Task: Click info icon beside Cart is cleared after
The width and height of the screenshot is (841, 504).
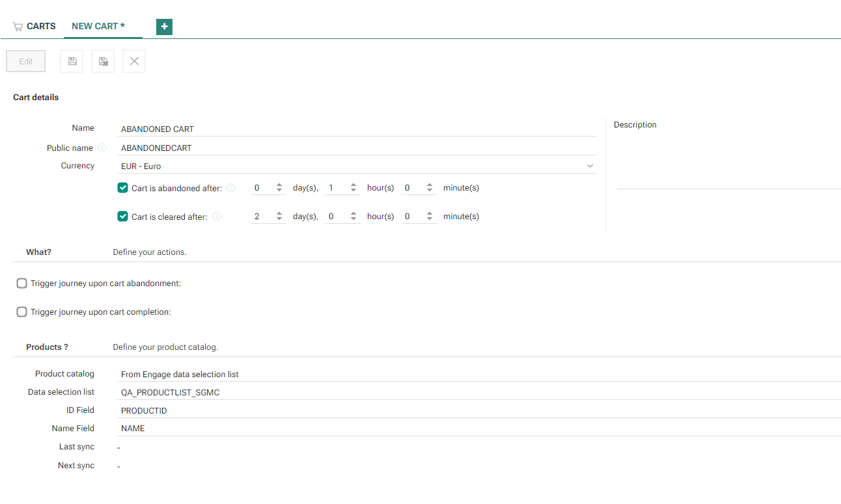Action: 217,217
